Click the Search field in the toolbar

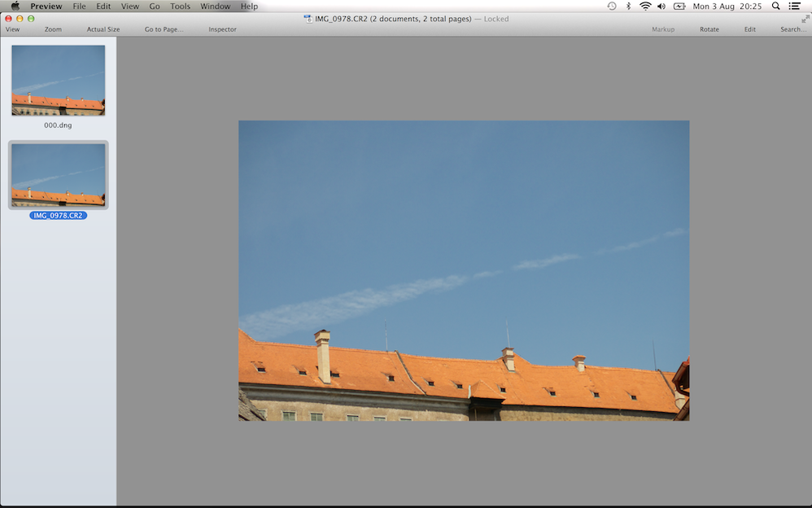(x=791, y=28)
